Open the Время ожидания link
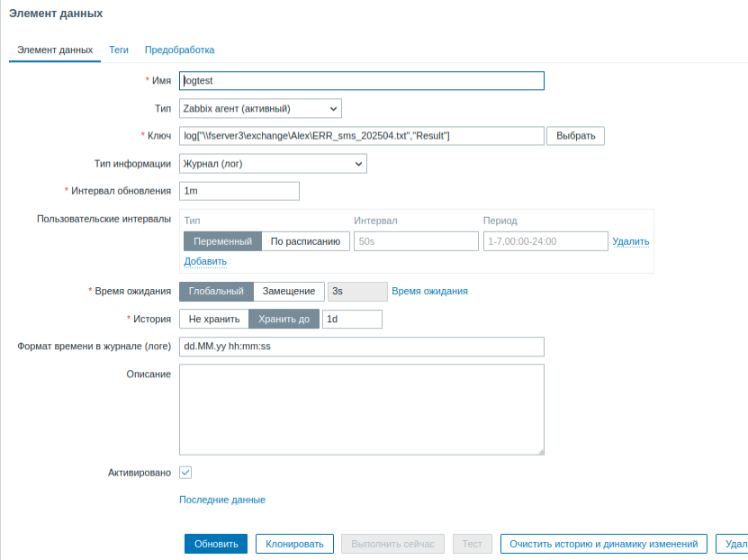Screen dimensions: 748x560 429,291
